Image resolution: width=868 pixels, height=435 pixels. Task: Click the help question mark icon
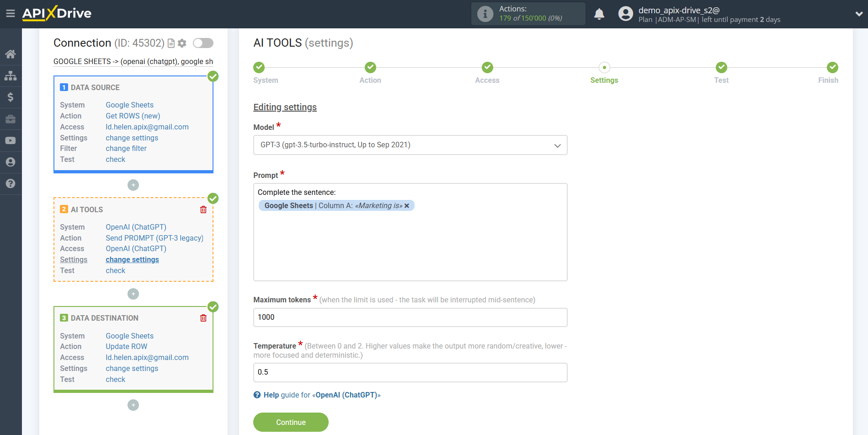coord(257,395)
